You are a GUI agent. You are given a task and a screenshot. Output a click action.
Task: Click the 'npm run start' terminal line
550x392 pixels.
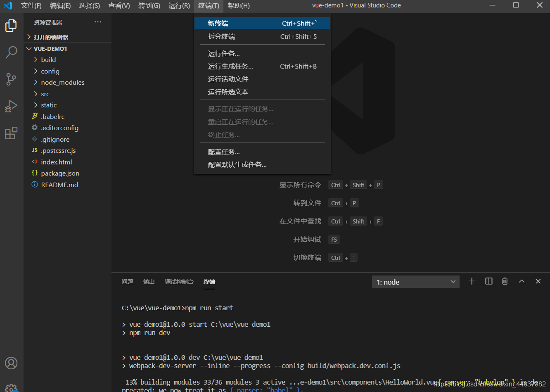pyautogui.click(x=178, y=308)
